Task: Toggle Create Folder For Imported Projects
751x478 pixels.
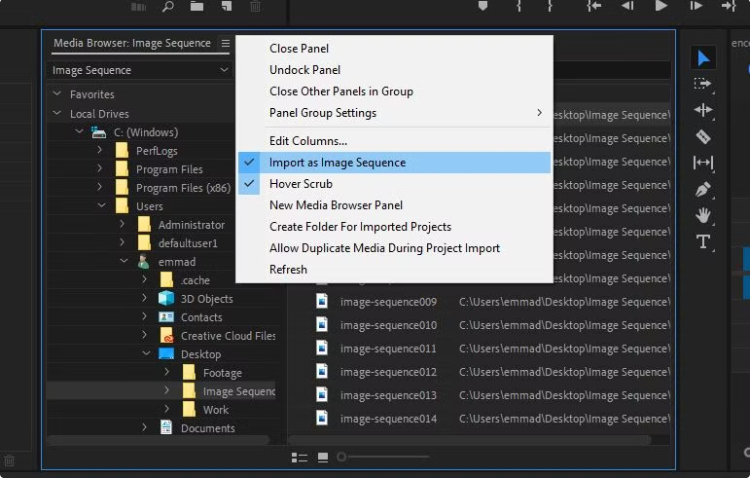Action: click(x=394, y=227)
